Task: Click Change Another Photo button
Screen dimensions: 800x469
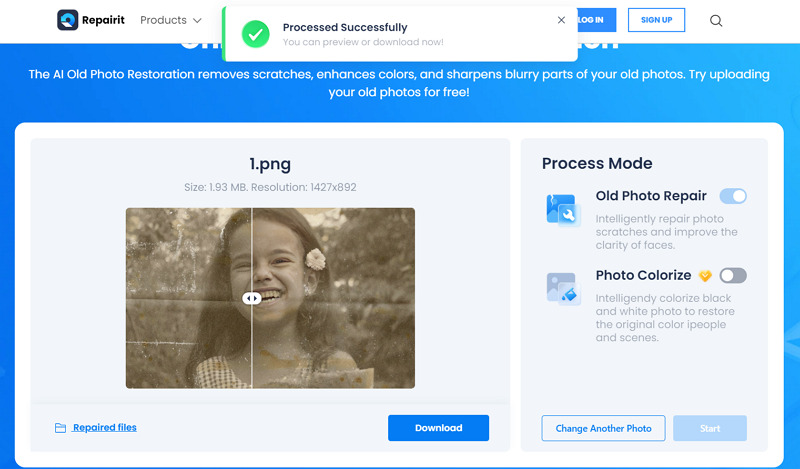Action: coord(603,428)
